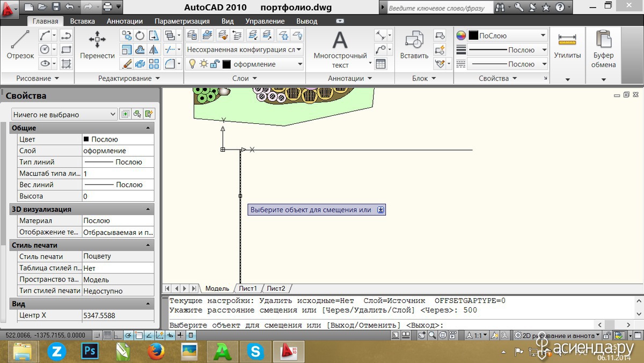Expand the Блок panel title
The image size is (644, 363).
(424, 78)
